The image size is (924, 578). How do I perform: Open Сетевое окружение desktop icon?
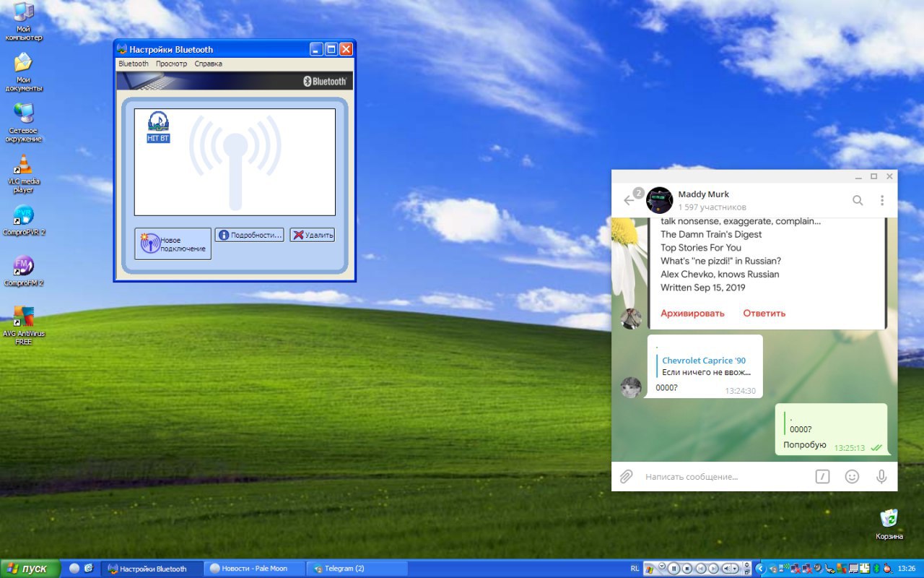click(24, 123)
